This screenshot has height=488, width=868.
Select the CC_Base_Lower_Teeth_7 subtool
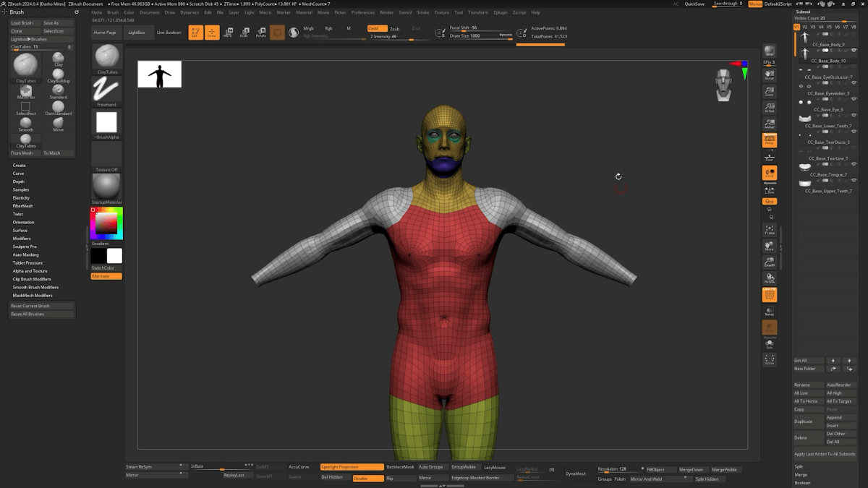pyautogui.click(x=827, y=121)
